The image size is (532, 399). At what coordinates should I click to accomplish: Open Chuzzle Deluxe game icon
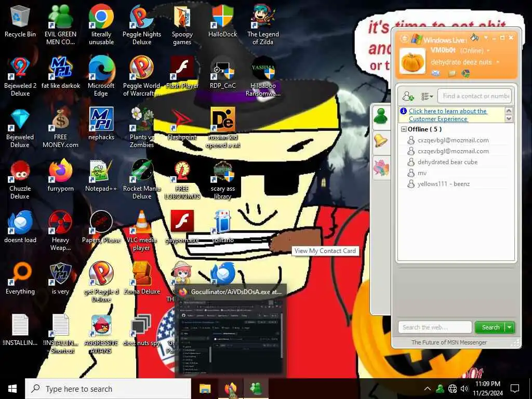[20, 179]
